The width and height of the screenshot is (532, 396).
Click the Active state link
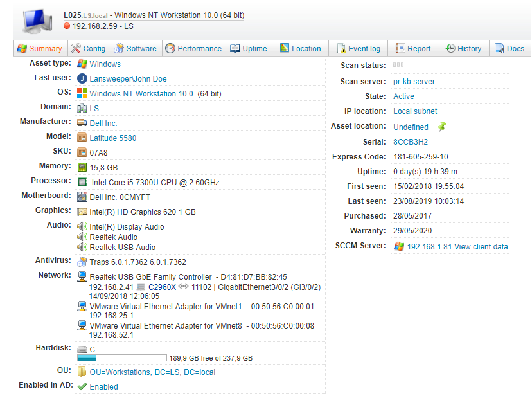(403, 96)
